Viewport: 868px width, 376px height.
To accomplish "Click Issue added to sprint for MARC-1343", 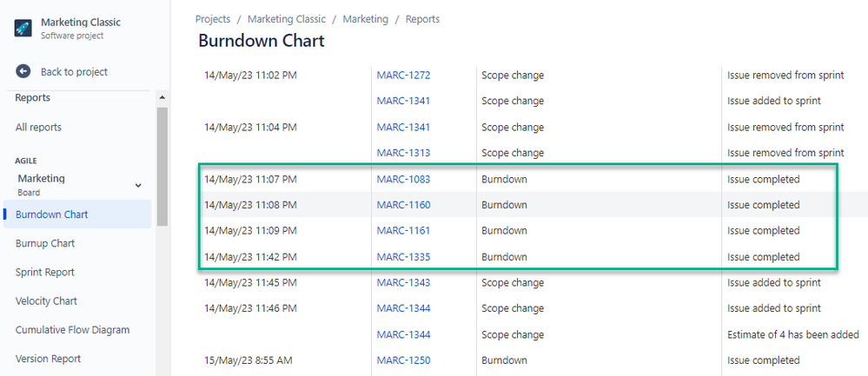I will [x=774, y=282].
